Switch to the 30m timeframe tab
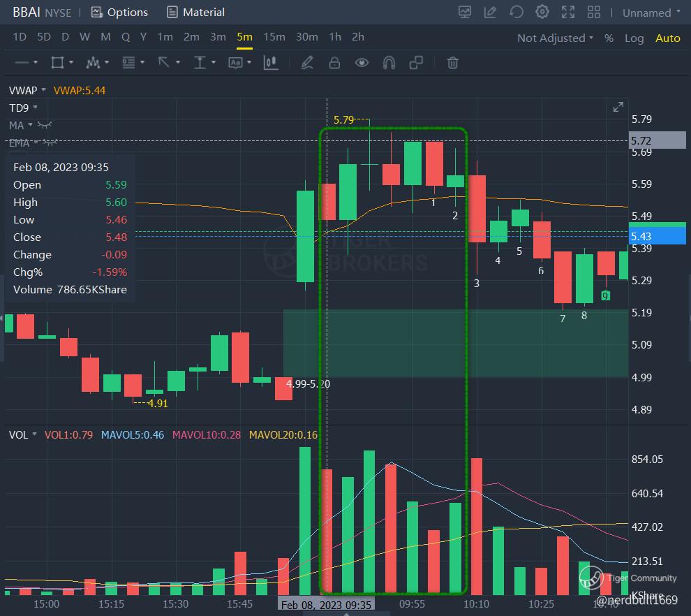The width and height of the screenshot is (691, 616). coord(306,37)
